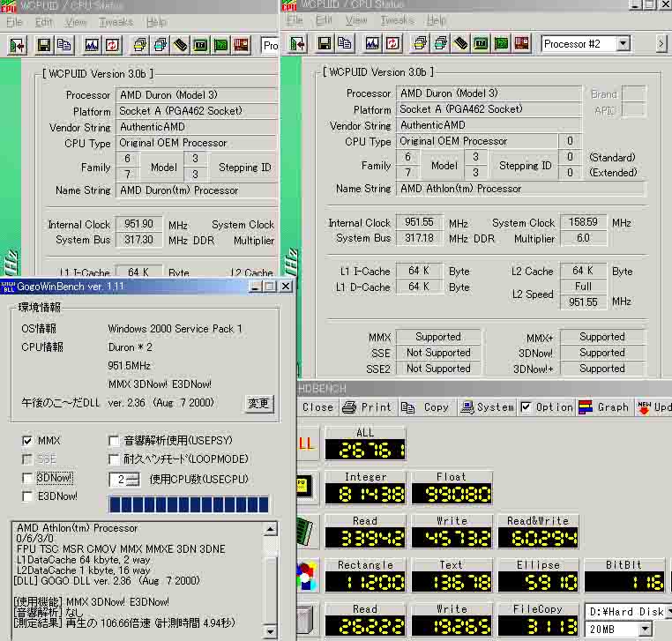This screenshot has width=672, height=641.
Task: Click the exit door icon in the left WCPUID toolbar
Action: [x=17, y=45]
